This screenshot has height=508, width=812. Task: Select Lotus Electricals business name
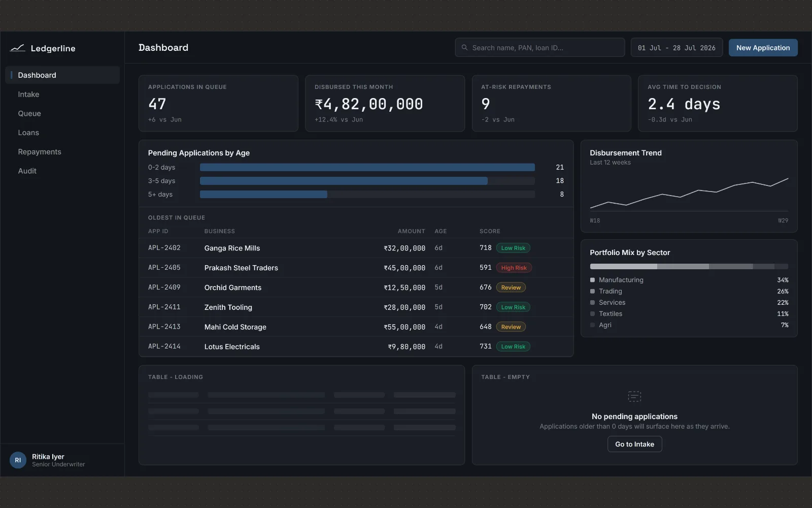pos(232,346)
